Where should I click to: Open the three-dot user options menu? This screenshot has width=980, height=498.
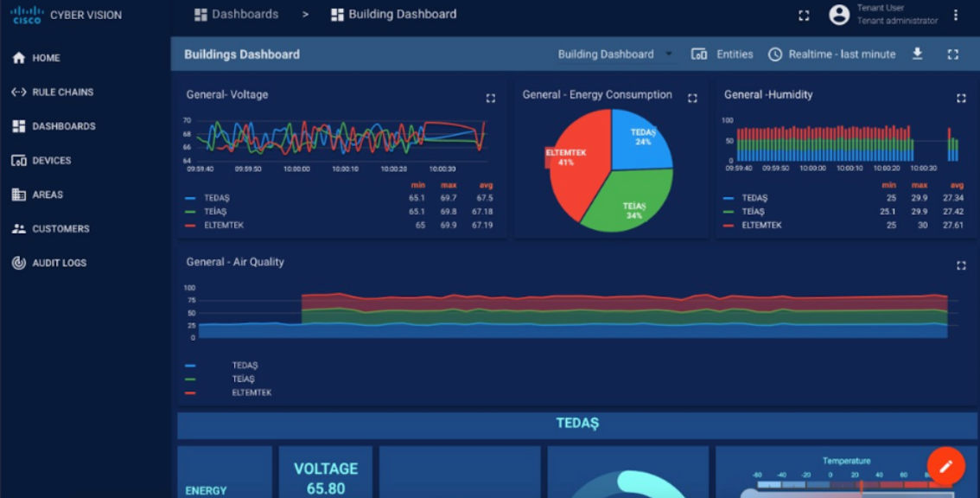tap(956, 15)
